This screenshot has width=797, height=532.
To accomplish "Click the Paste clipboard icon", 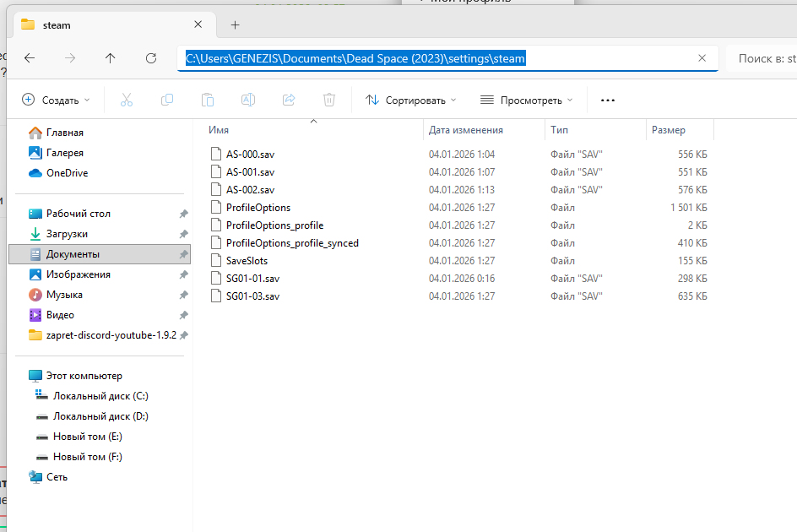I will pyautogui.click(x=208, y=100).
